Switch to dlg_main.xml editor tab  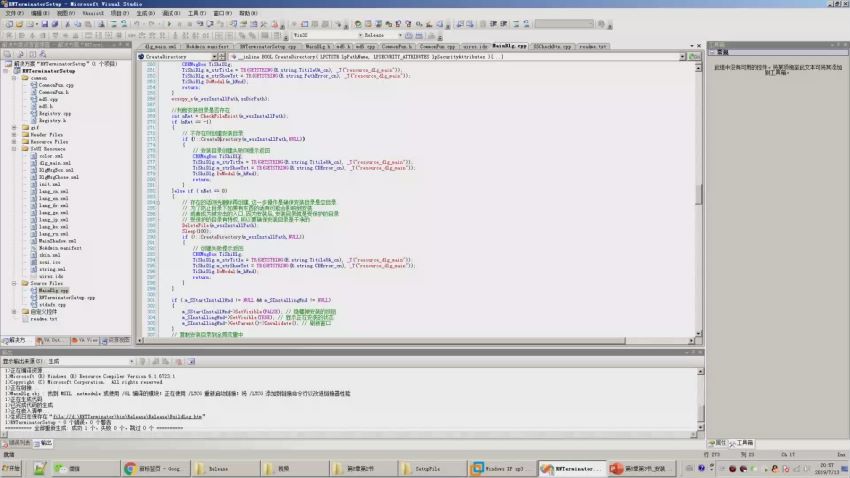point(160,47)
